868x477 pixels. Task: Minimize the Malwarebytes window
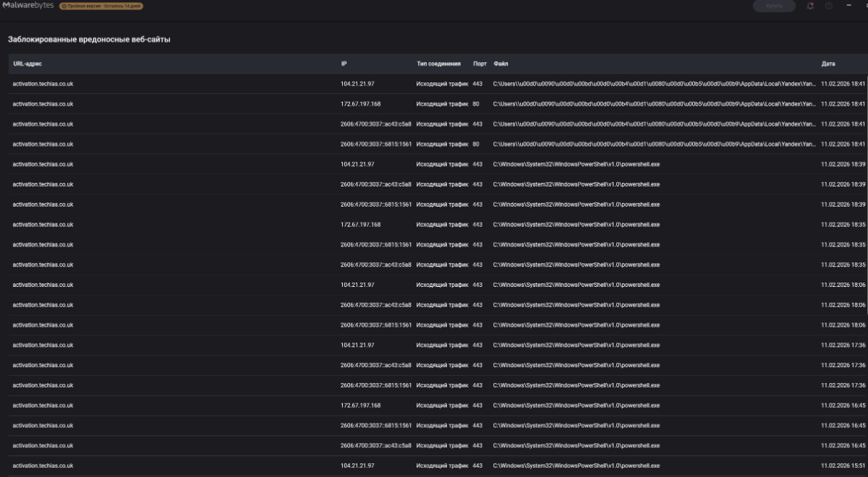pos(848,6)
